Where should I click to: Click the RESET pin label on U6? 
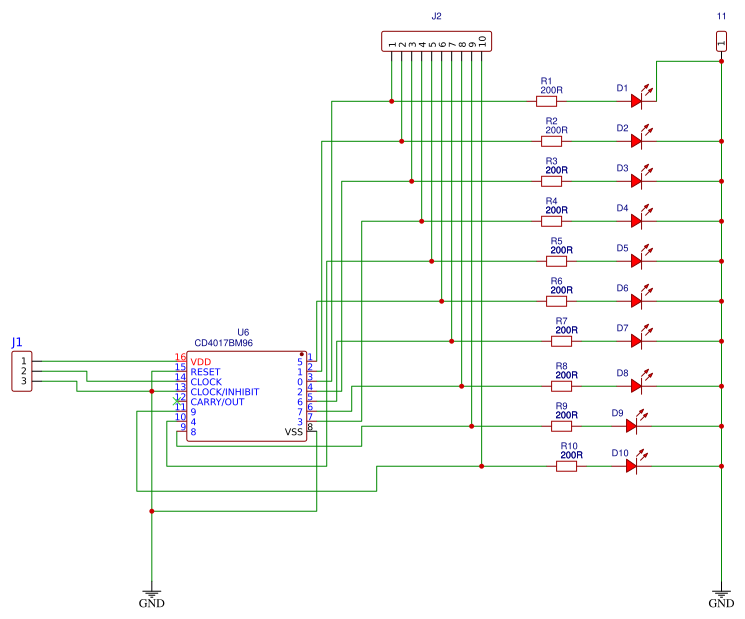(x=205, y=372)
